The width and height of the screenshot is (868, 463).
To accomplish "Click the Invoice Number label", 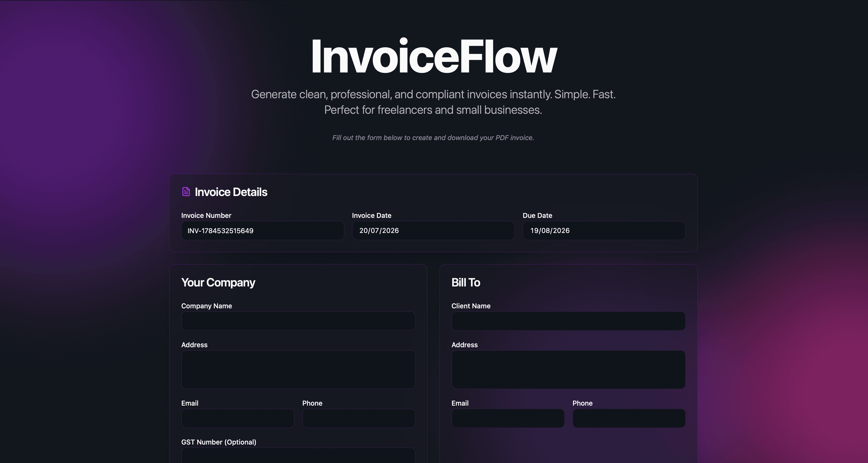I will [206, 215].
